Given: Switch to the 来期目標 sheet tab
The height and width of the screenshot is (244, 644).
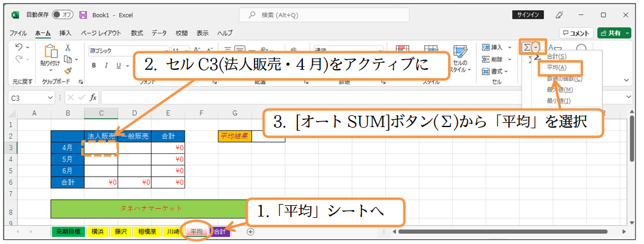Looking at the screenshot, I should [x=68, y=231].
